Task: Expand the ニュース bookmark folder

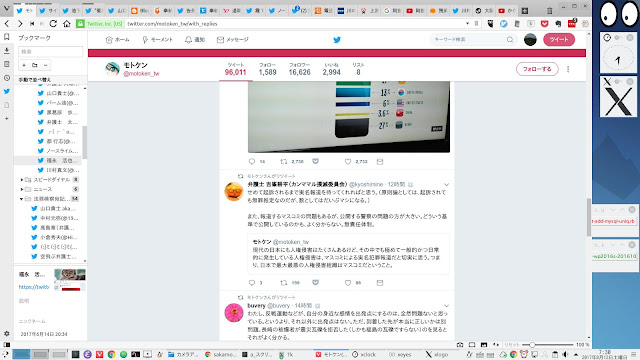Action: (22, 189)
